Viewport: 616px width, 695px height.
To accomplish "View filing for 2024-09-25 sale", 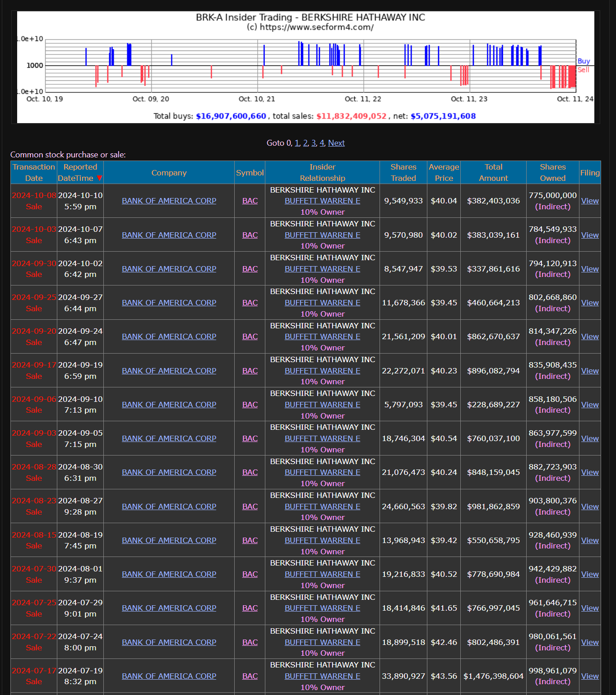I will [x=590, y=303].
